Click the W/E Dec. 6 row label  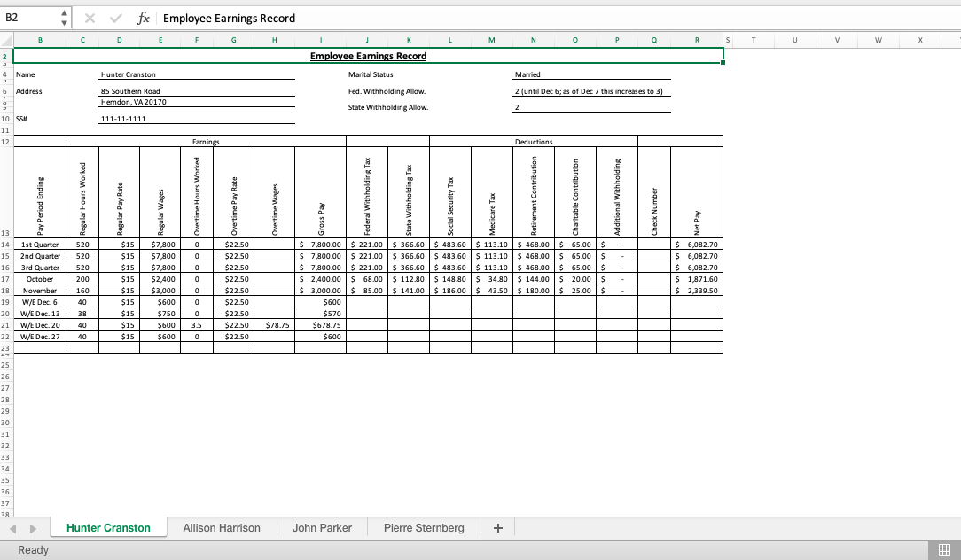pyautogui.click(x=40, y=302)
